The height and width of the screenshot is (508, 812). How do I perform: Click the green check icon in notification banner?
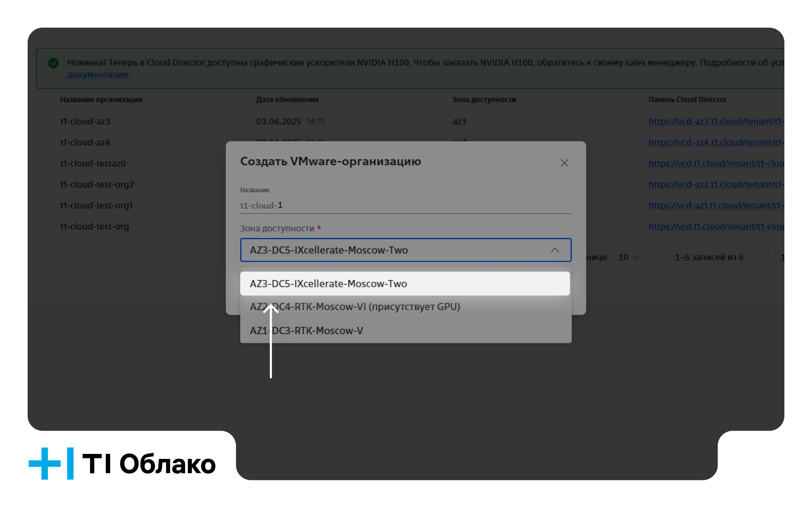point(54,63)
